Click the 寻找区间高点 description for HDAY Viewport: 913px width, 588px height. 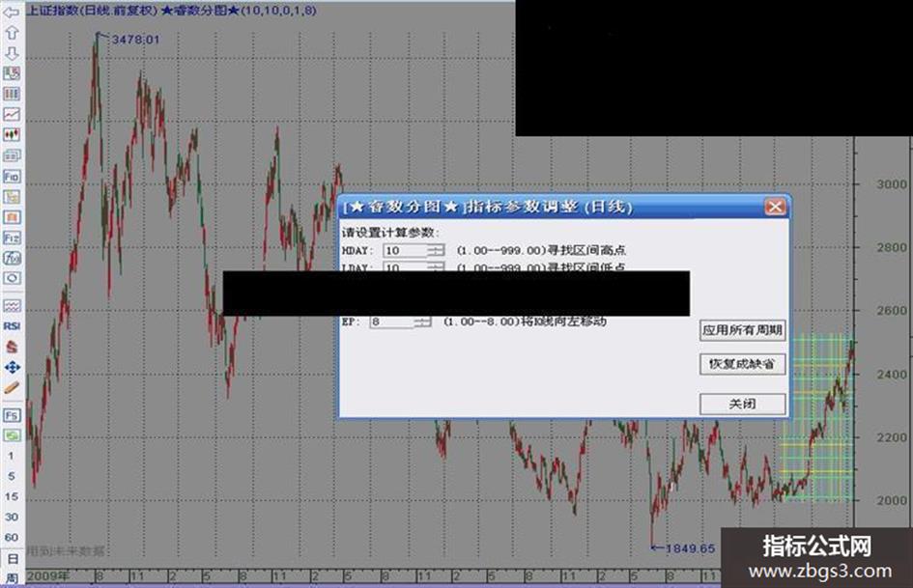tap(586, 250)
